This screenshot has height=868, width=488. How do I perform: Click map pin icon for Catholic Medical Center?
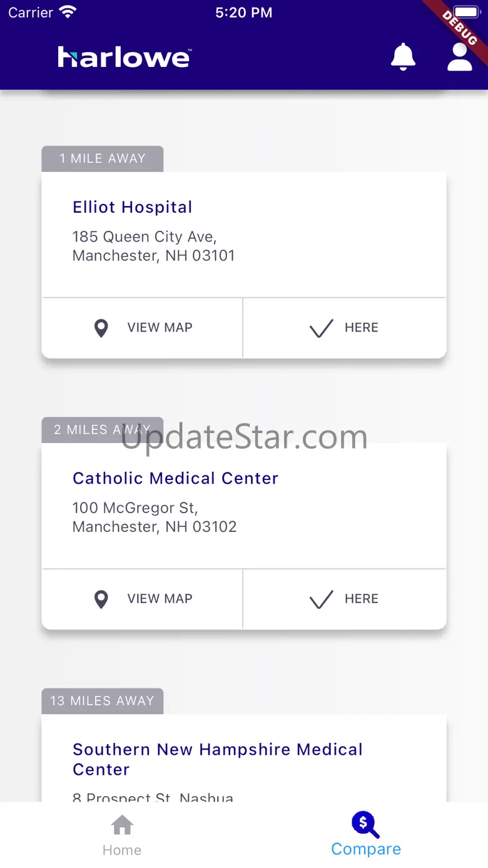click(101, 599)
